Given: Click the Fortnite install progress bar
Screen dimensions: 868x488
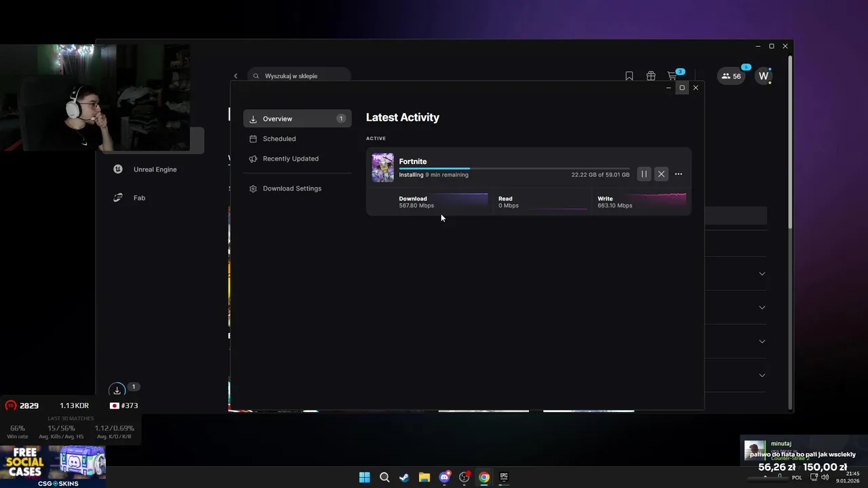Looking at the screenshot, I should pyautogui.click(x=514, y=168).
